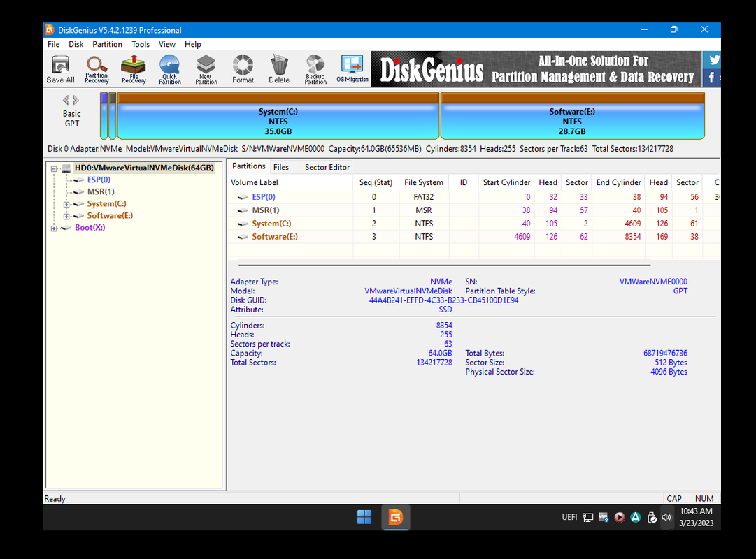Open the Tools menu
The height and width of the screenshot is (559, 756).
[141, 44]
